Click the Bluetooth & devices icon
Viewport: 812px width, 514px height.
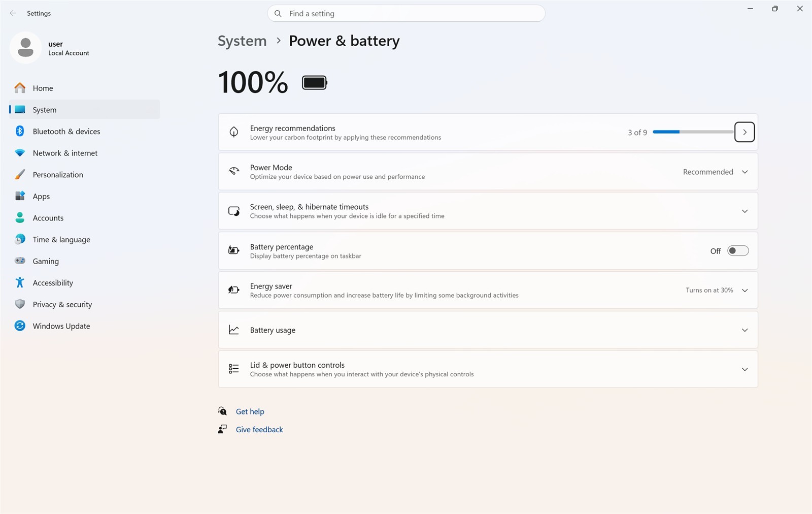(20, 131)
